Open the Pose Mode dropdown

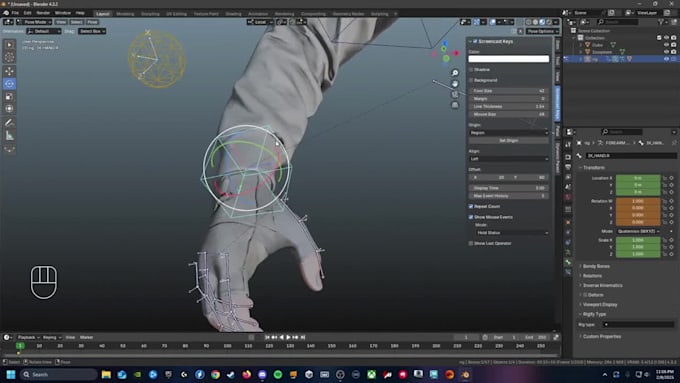click(x=34, y=22)
